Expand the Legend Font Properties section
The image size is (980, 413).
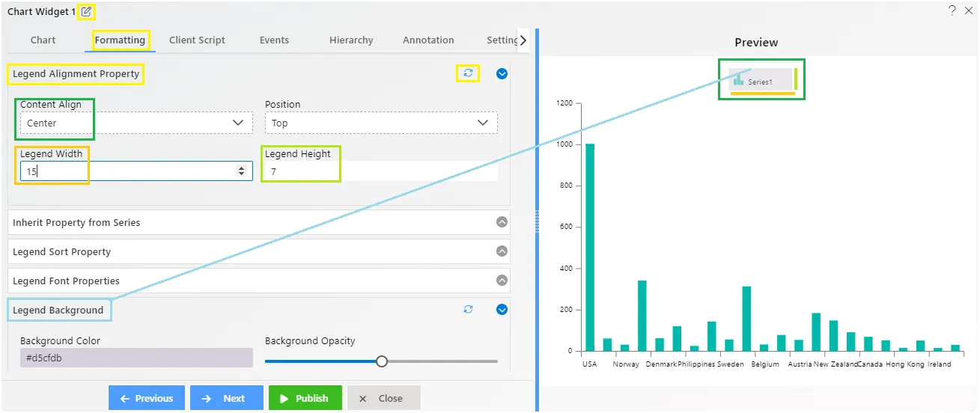click(x=502, y=281)
